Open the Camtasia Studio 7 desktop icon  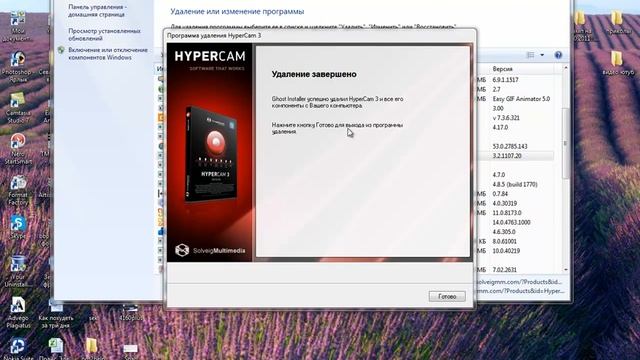17,108
